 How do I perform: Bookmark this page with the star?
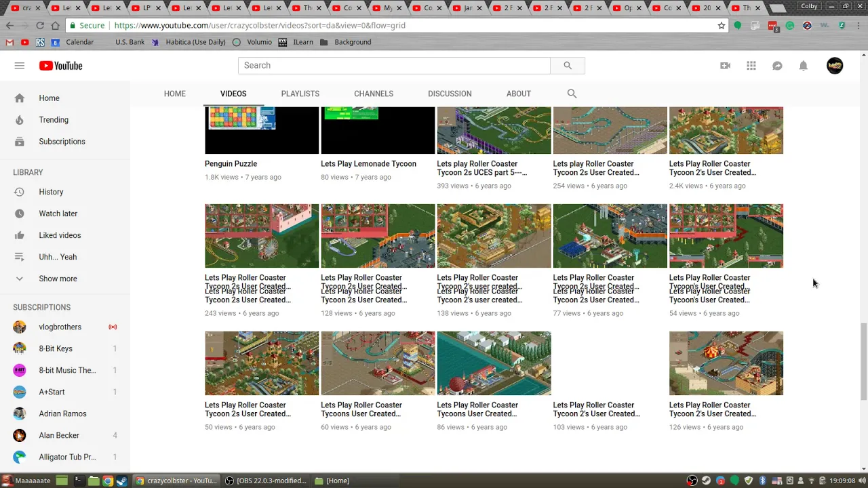pyautogui.click(x=722, y=25)
